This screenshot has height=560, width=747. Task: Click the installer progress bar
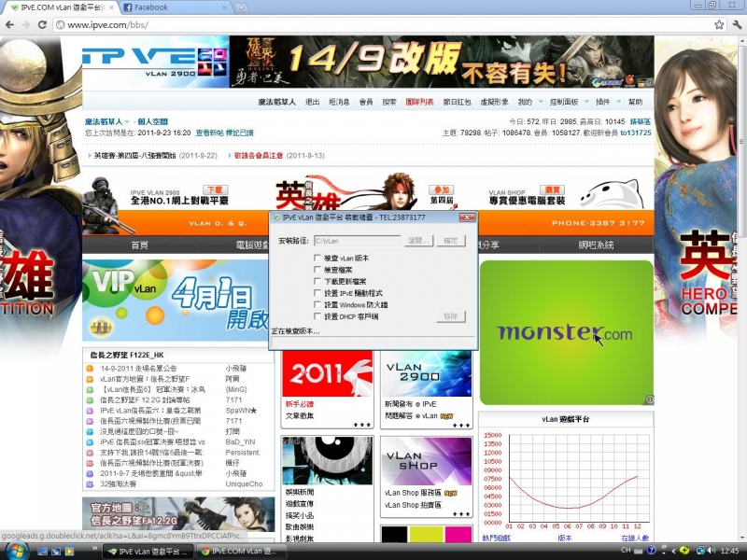pyautogui.click(x=373, y=343)
